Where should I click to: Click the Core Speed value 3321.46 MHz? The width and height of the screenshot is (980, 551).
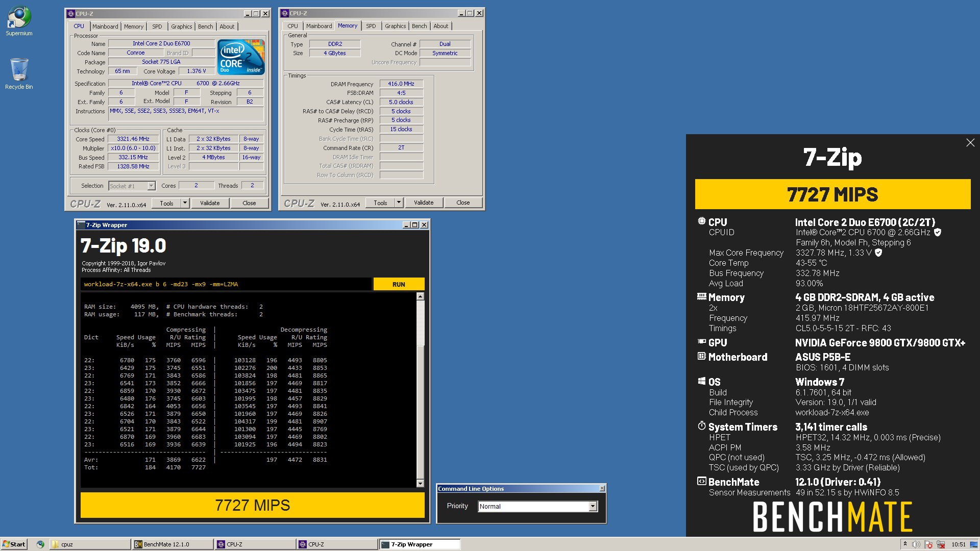133,139
